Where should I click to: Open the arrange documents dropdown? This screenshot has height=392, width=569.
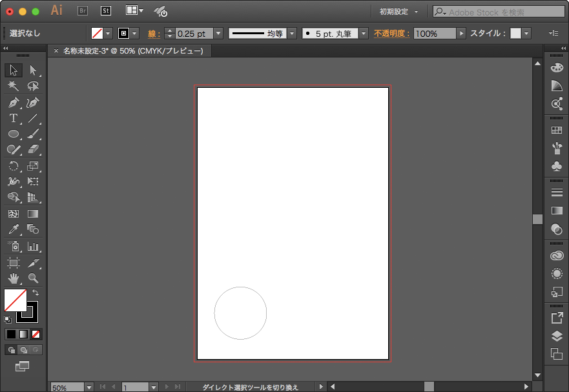pos(134,10)
